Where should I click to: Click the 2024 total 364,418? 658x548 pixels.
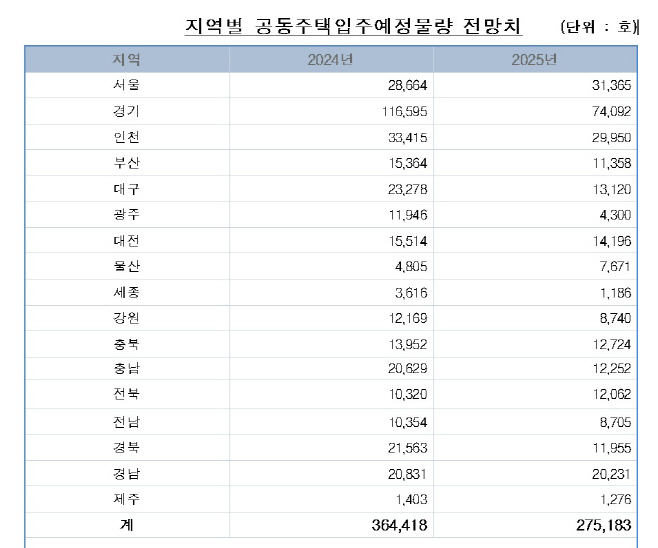[x=400, y=525]
